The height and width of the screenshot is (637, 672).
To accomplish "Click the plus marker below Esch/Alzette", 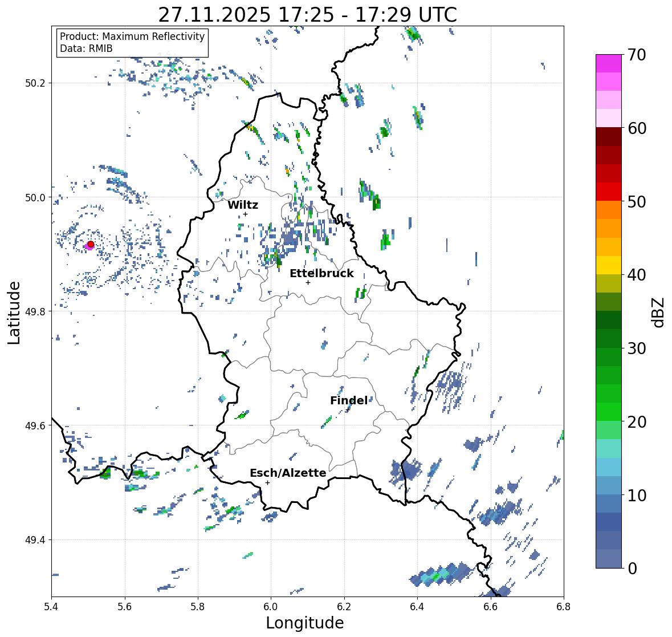I will coord(267,482).
